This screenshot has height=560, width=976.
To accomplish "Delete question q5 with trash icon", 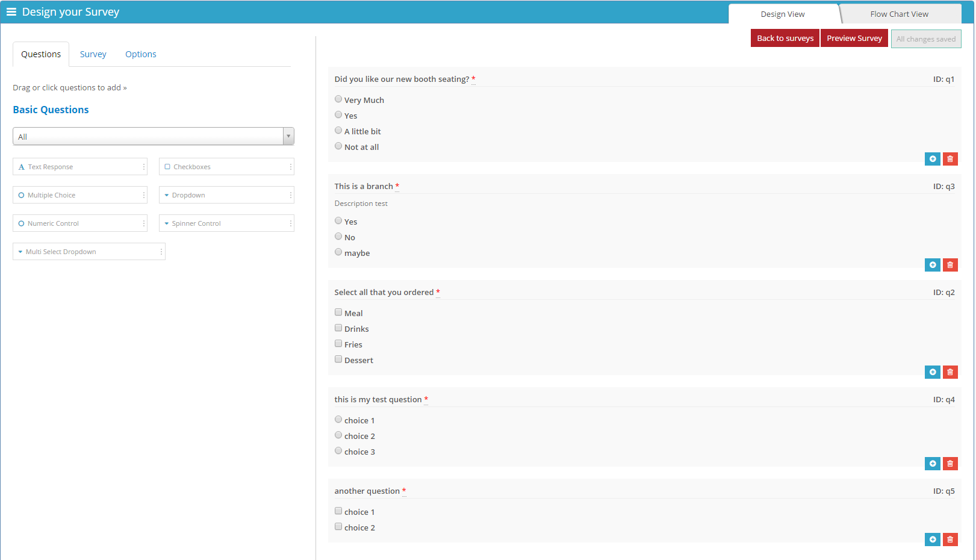I will coord(950,540).
